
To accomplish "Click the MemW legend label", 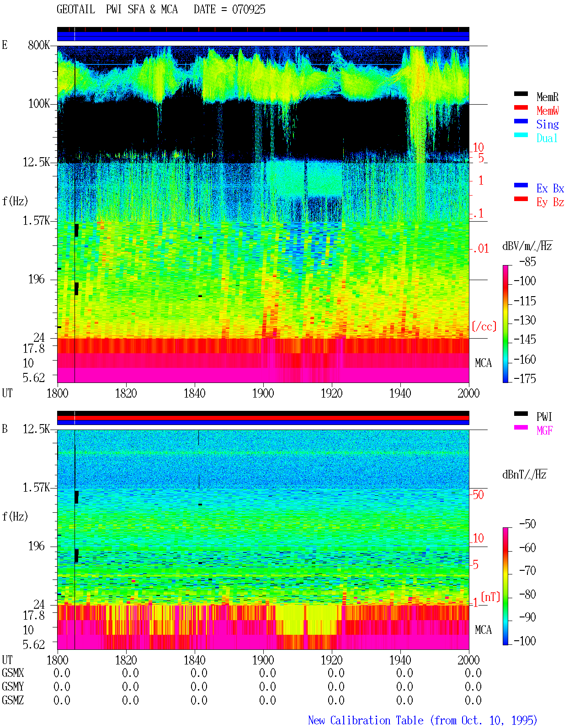I will tap(548, 111).
